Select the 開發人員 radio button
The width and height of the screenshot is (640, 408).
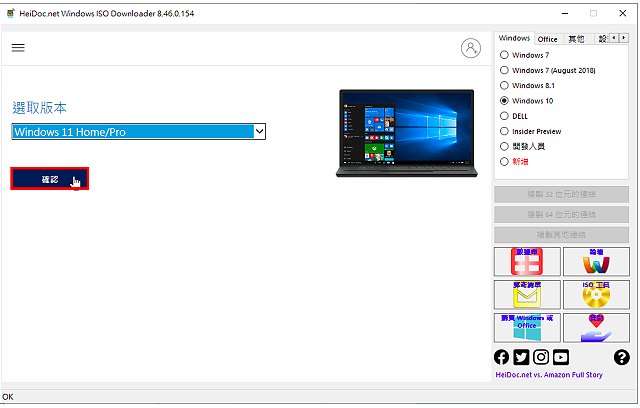point(504,146)
